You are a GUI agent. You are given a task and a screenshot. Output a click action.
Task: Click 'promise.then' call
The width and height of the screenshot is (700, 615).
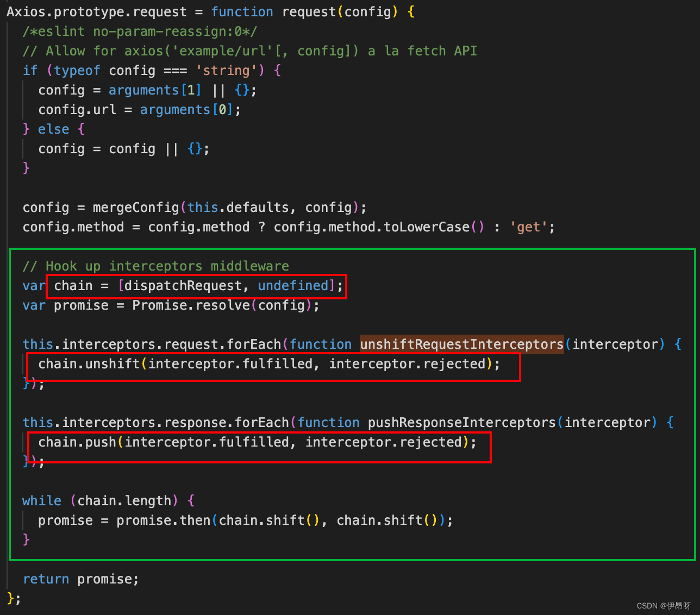tap(164, 520)
